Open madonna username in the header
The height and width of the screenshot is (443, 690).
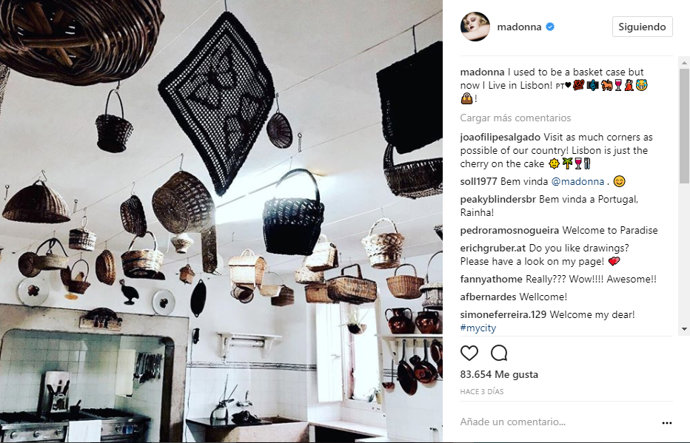point(519,27)
